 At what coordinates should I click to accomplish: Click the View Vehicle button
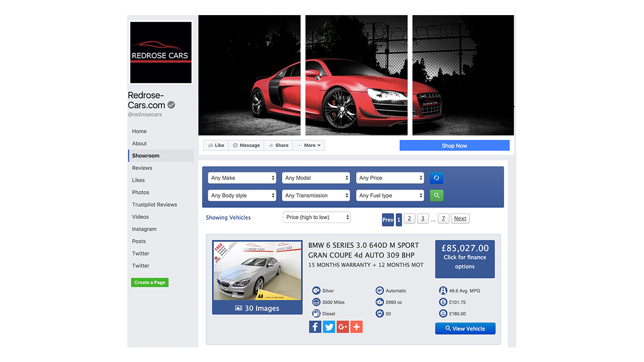(x=465, y=328)
